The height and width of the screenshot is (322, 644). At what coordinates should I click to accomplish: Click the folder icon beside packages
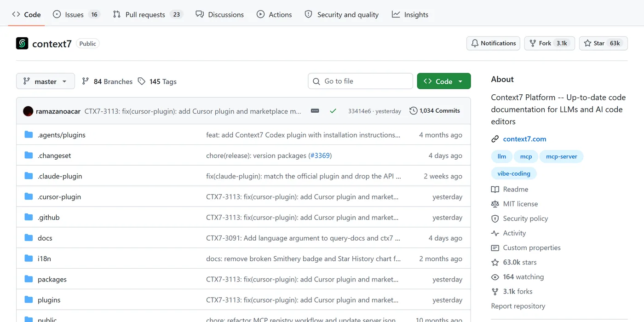[x=29, y=279]
